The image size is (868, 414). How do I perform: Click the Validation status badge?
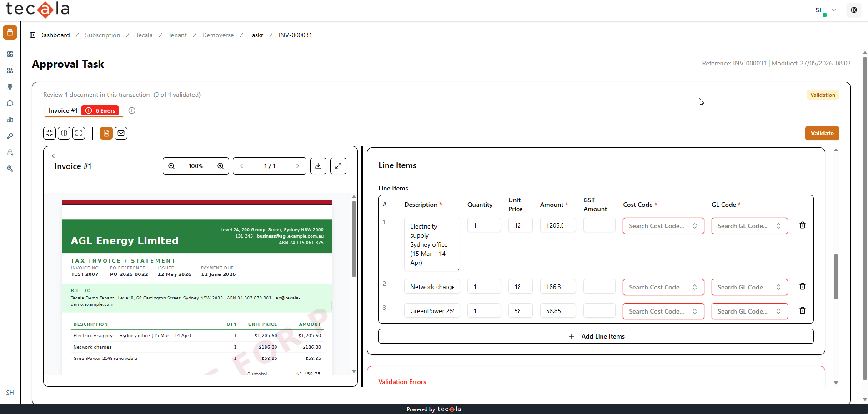823,95
